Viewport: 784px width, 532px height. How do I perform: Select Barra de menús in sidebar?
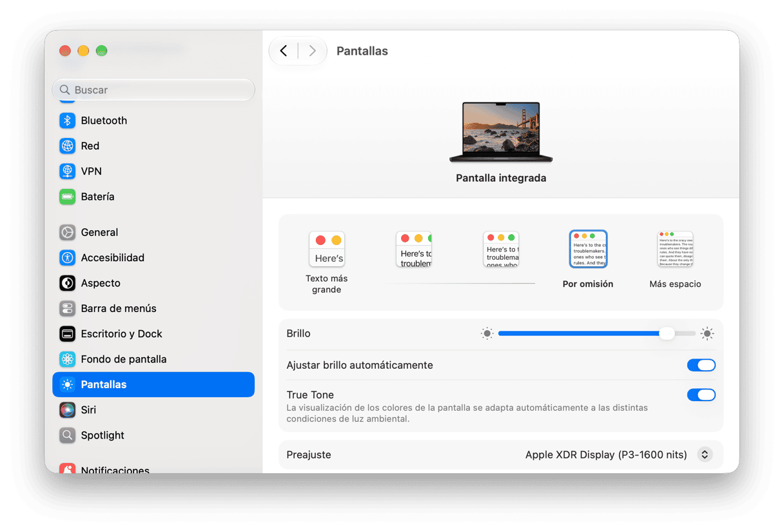coord(153,308)
